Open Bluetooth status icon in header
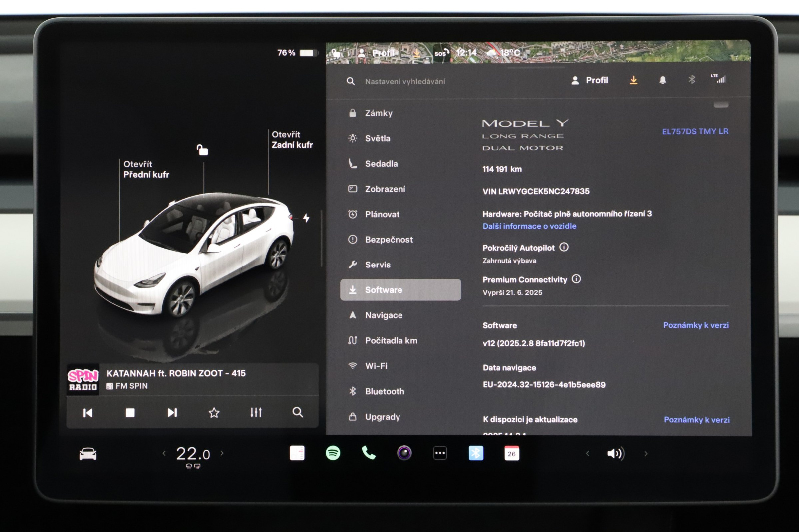Screen dimensions: 799x532 pyautogui.click(x=692, y=80)
